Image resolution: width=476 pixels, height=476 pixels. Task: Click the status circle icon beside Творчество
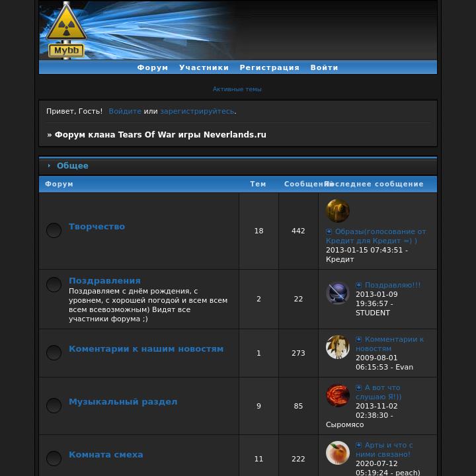(x=54, y=231)
